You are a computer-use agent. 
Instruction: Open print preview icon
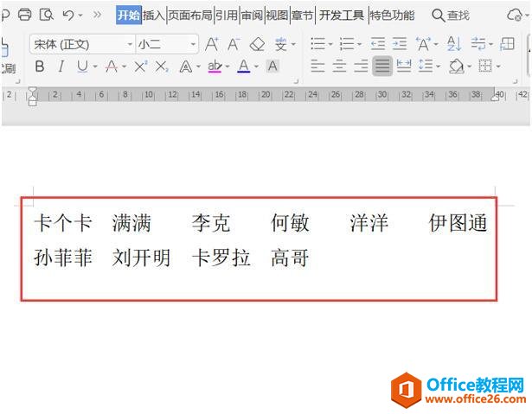(x=46, y=15)
